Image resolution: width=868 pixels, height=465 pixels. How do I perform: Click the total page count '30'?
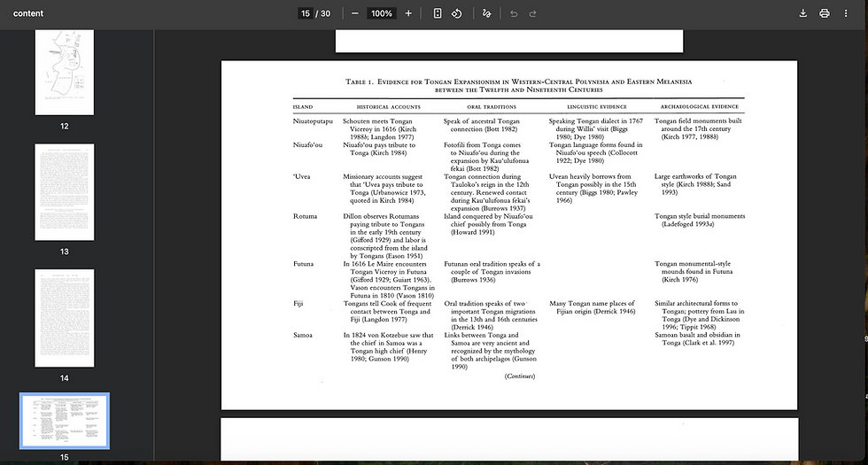point(325,13)
